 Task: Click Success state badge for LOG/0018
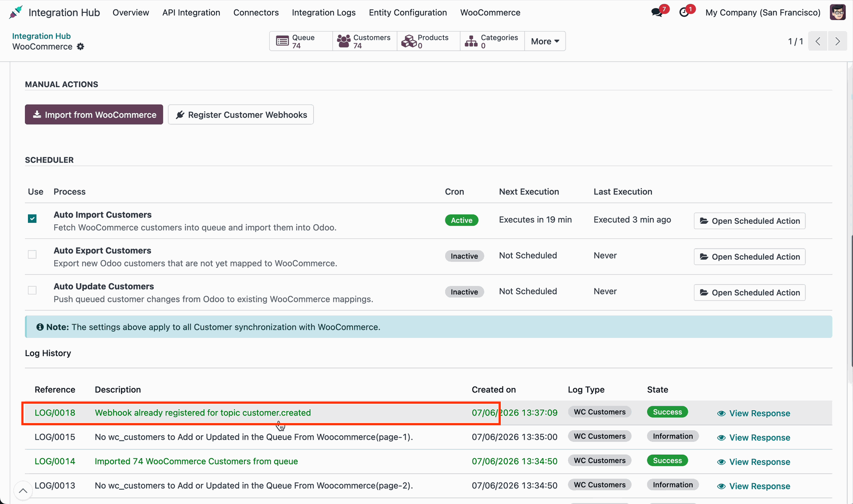pyautogui.click(x=667, y=412)
